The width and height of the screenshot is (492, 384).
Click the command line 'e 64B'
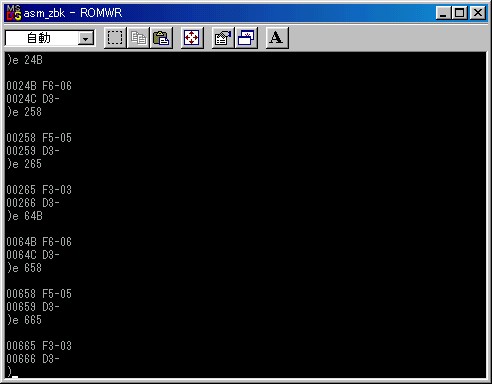25,216
